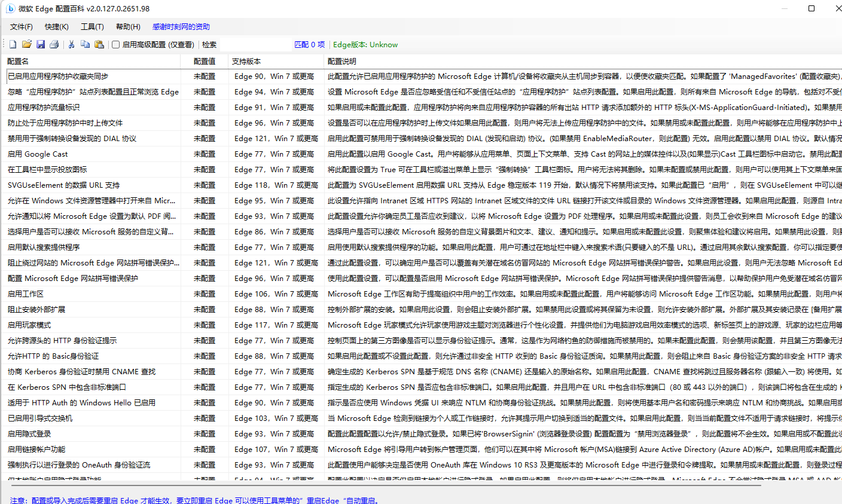Open the 工具(T) menu

click(x=91, y=26)
